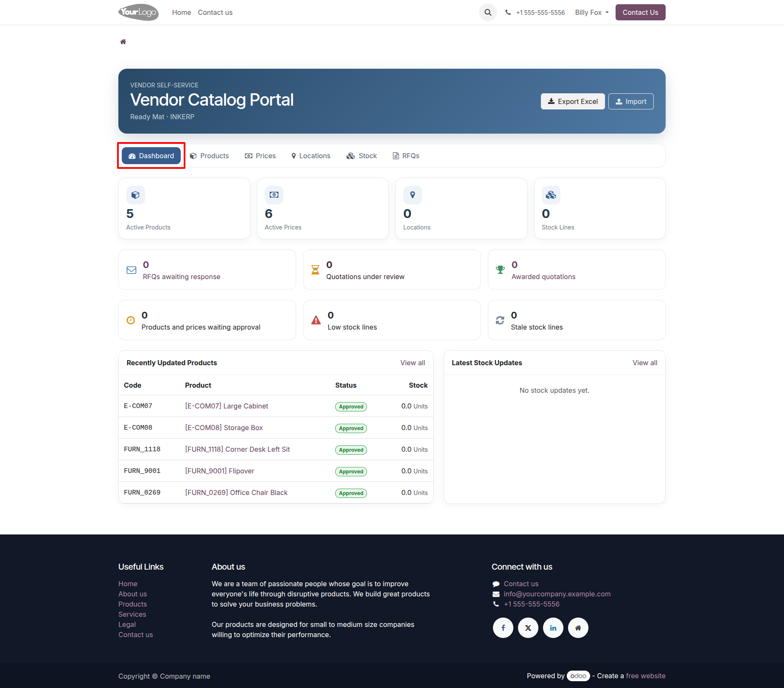Viewport: 784px width, 688px height.
Task: Open the LinkedIn social icon
Action: coord(553,628)
